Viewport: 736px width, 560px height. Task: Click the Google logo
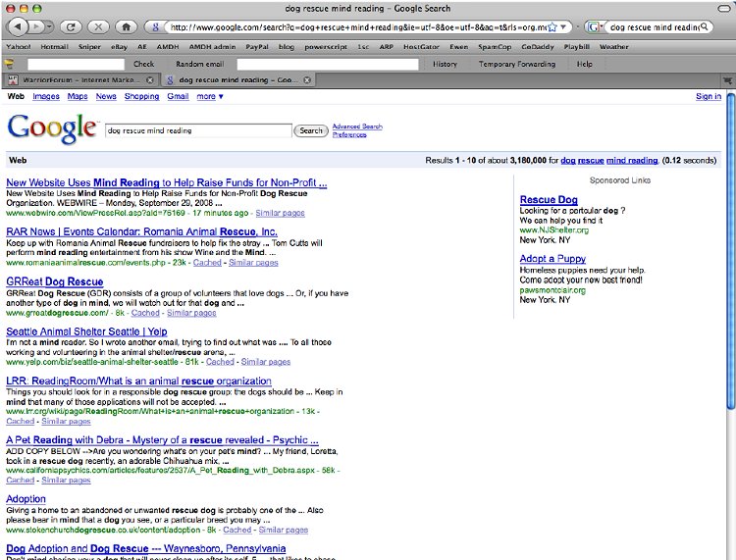(52, 128)
